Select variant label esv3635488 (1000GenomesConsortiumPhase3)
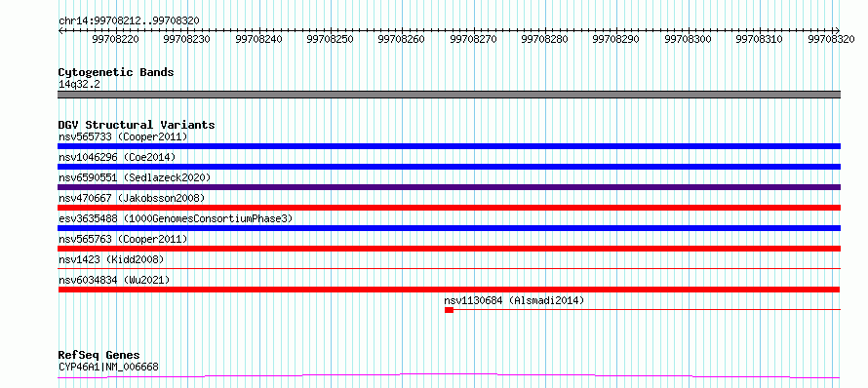 176,218
